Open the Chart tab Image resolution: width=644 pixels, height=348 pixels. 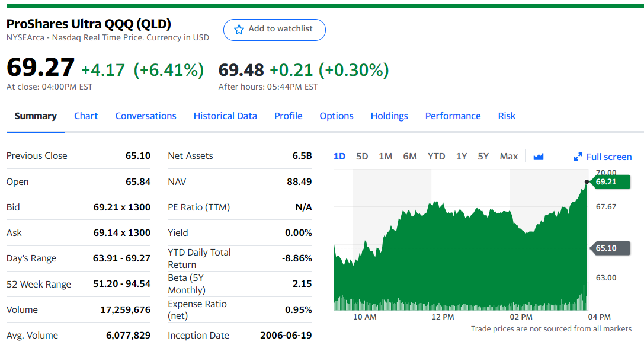click(86, 116)
